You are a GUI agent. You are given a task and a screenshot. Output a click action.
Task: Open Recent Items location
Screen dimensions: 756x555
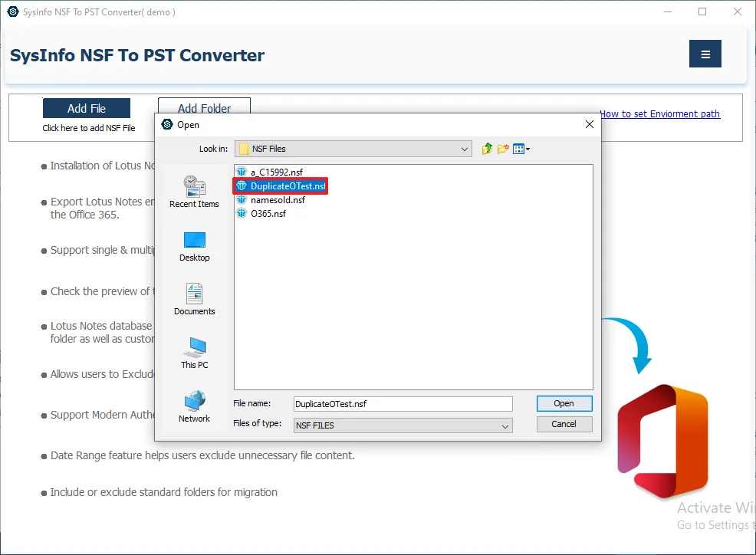click(x=194, y=192)
